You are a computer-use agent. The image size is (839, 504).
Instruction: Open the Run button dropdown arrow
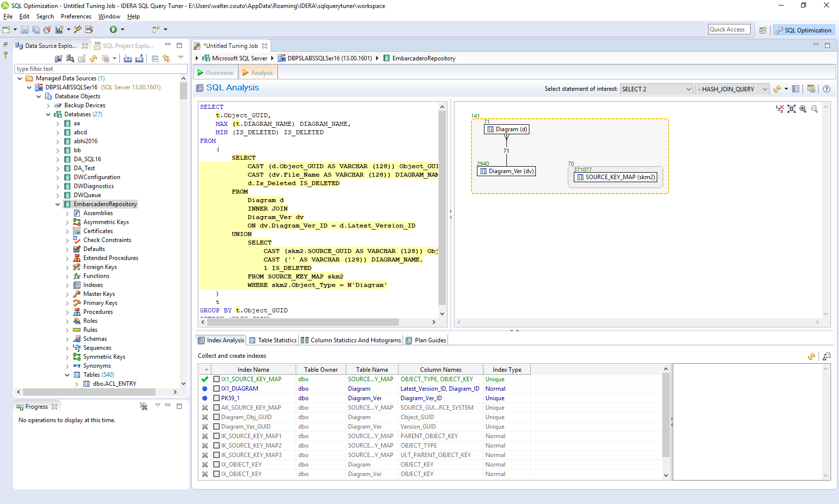[122, 30]
